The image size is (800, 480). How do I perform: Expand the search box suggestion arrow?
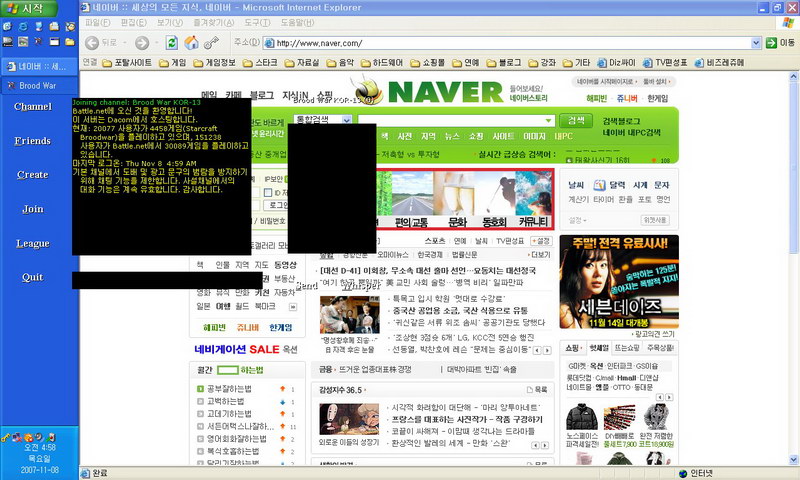tap(548, 121)
